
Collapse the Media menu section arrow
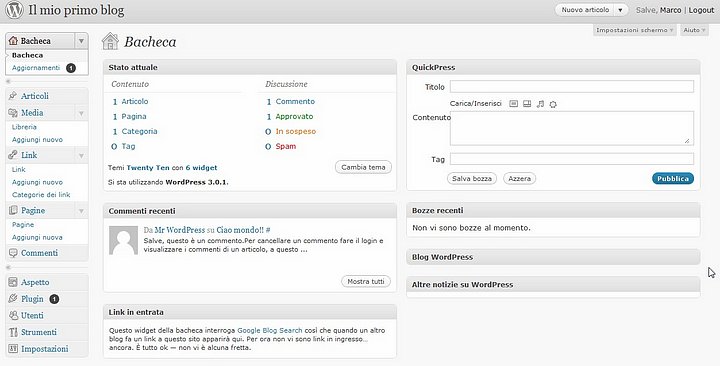coord(81,113)
